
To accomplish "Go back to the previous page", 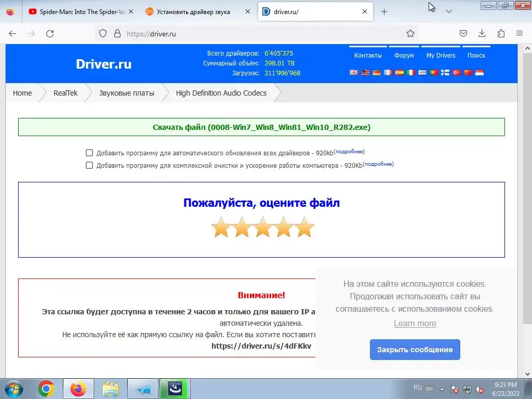I will (12, 34).
